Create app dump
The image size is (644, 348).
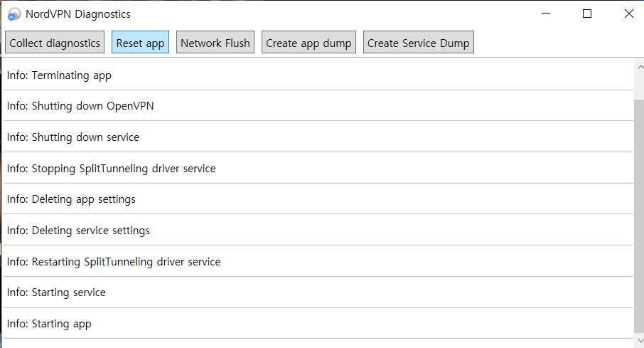pos(308,43)
